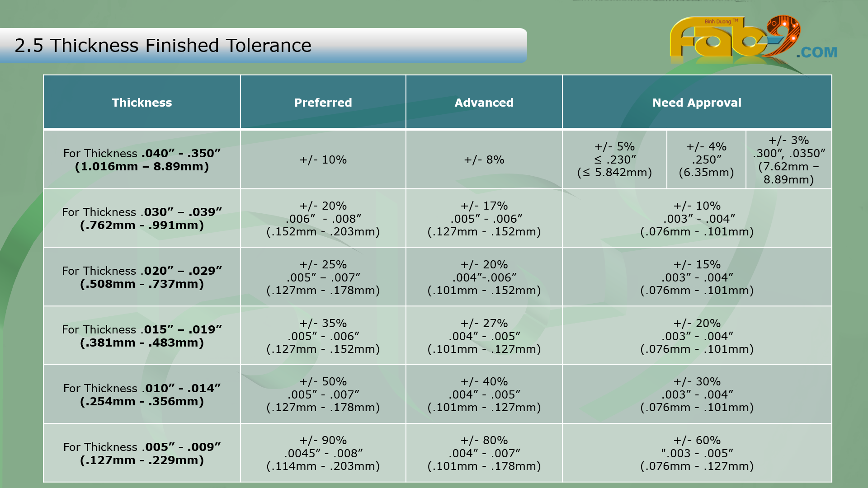Click the +/- 25% preferred tolerance cell
The width and height of the screenshot is (868, 488).
pos(323,277)
